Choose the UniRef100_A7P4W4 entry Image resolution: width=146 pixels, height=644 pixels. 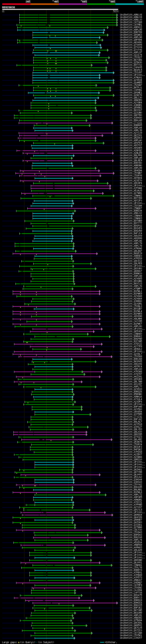(x=131, y=188)
